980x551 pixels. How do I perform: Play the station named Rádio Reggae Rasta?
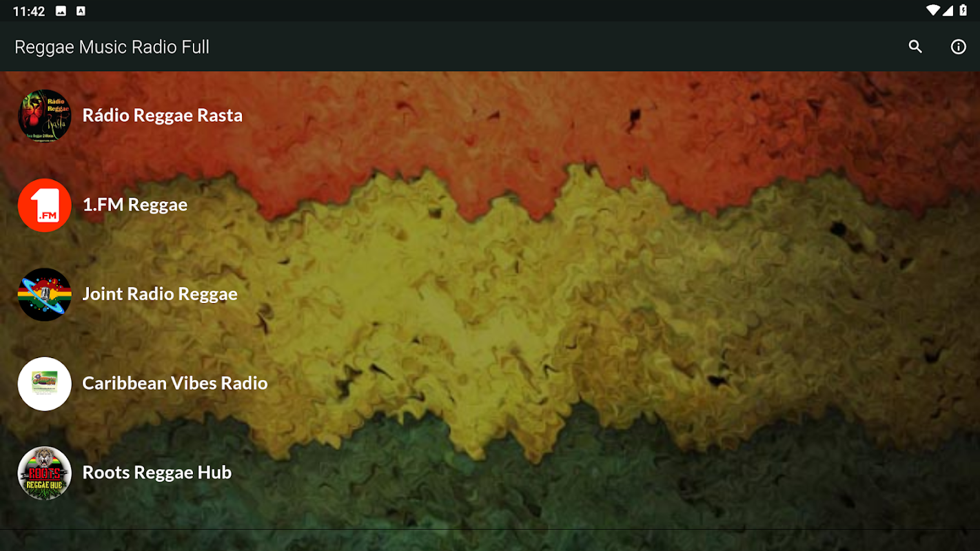coord(163,116)
